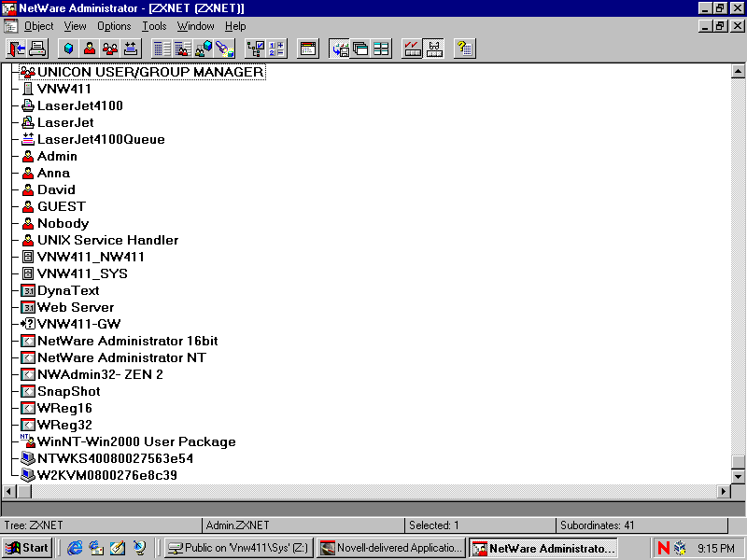Launch Internet Explorer from Quick Launch
747x560 pixels.
coord(75,548)
